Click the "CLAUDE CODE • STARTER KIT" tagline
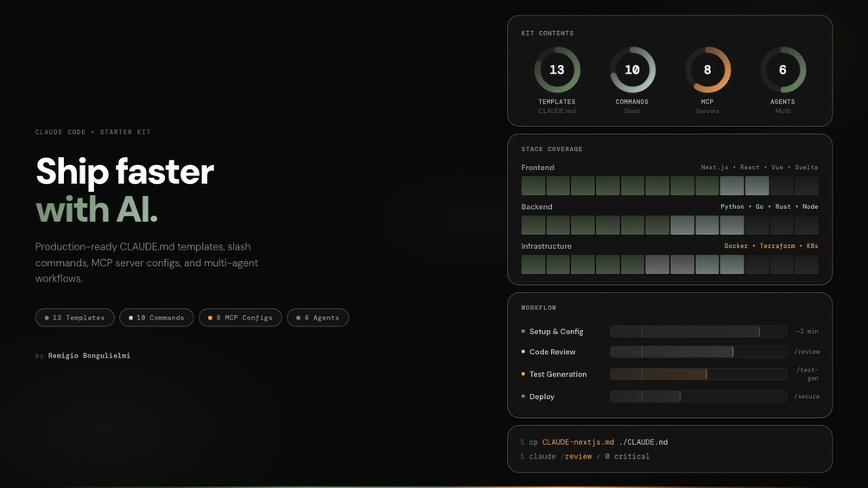This screenshot has height=488, width=868. click(x=93, y=131)
